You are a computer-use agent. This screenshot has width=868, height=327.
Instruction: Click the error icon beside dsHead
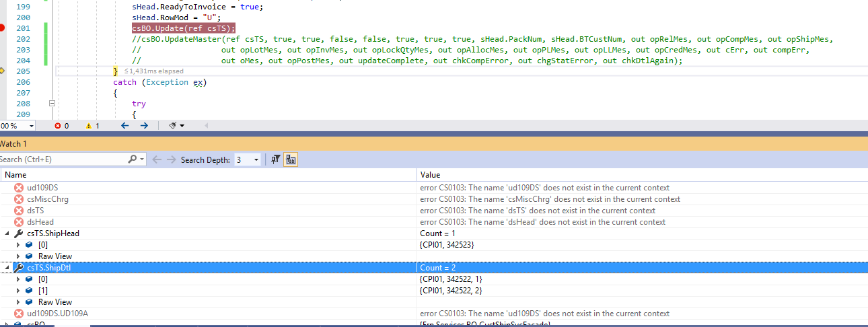point(19,222)
